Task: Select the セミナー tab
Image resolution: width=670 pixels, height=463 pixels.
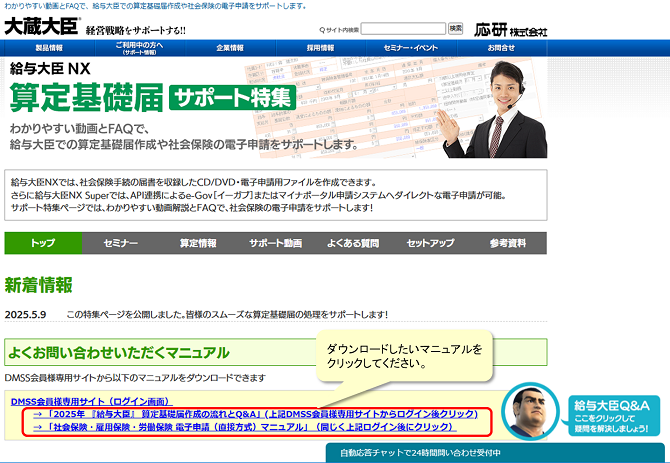Action: click(120, 243)
